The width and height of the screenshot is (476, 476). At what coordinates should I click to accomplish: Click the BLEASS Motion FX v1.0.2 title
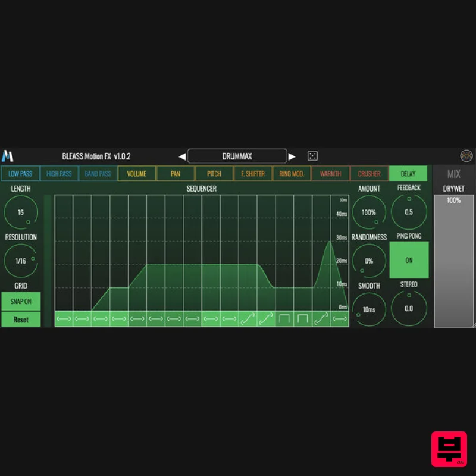[96, 156]
